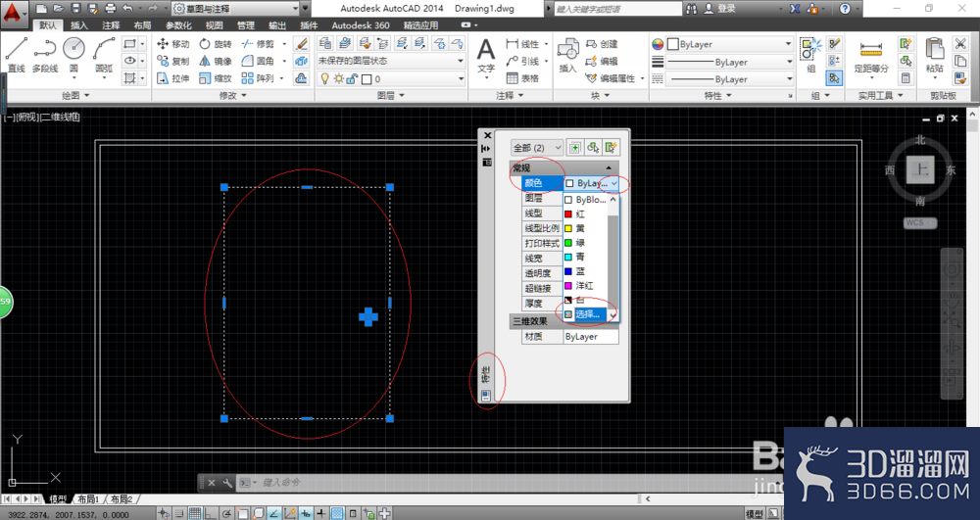Click the Paste (粘贴) clipboard icon

tap(934, 55)
